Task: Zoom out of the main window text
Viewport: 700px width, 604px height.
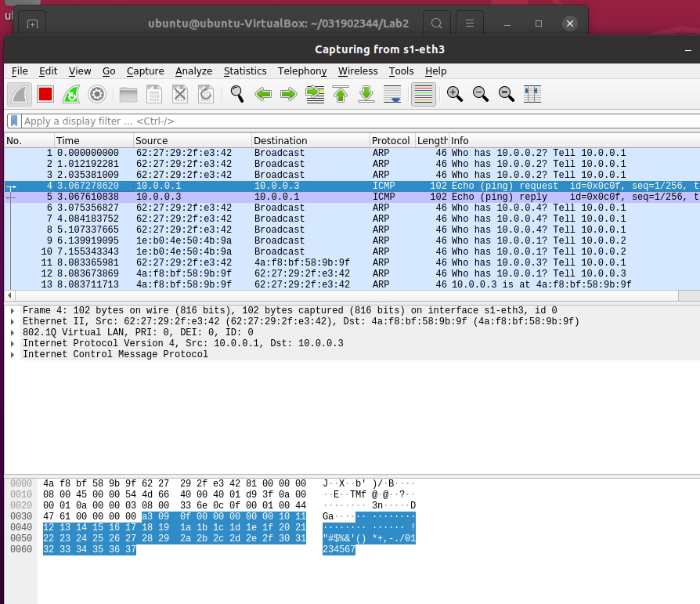Action: coord(480,94)
